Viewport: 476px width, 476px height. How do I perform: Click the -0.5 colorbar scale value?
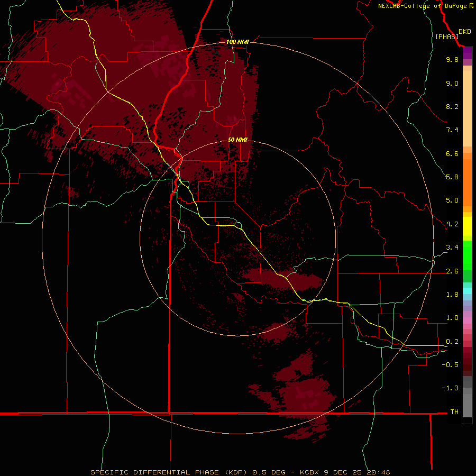[x=450, y=365]
